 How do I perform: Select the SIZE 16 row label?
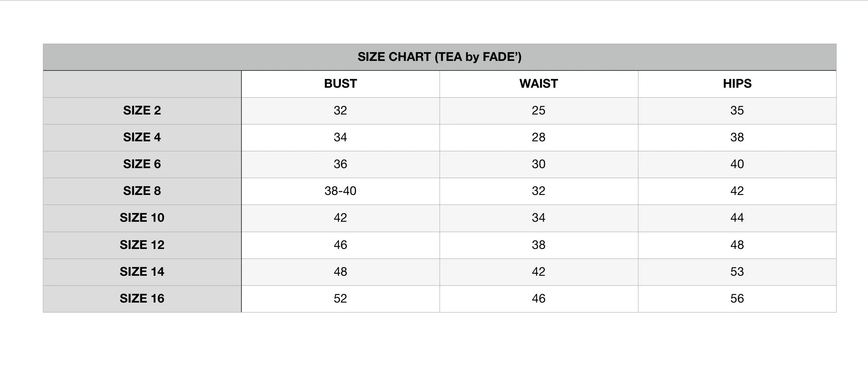coord(142,299)
